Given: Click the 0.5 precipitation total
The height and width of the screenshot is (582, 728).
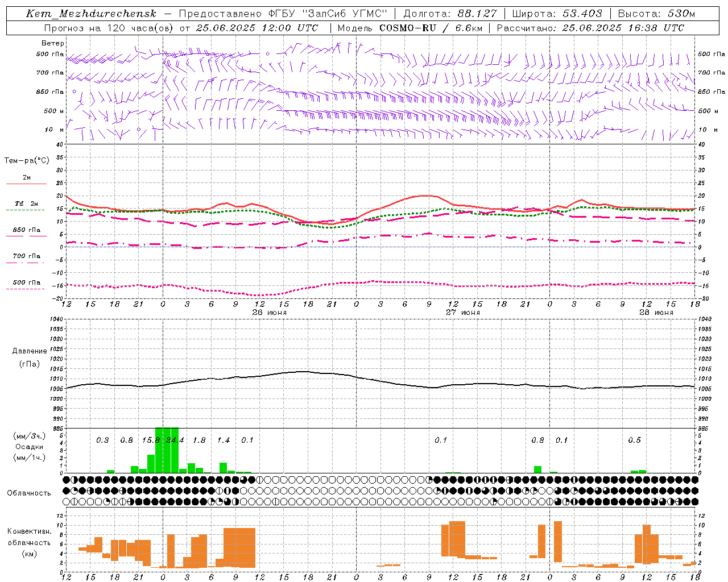Looking at the screenshot, I should [x=634, y=440].
